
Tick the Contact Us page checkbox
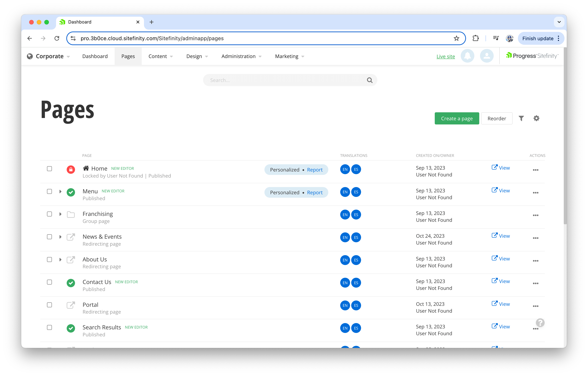[50, 282]
